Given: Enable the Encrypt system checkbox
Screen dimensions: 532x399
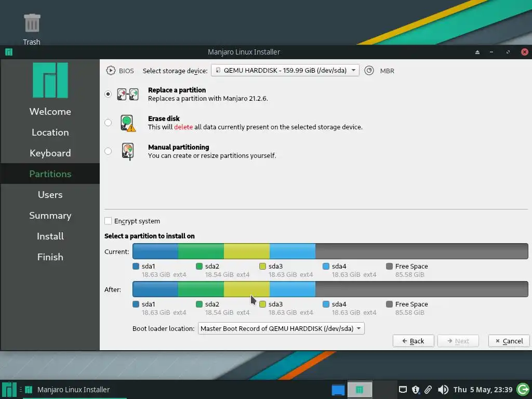Looking at the screenshot, I should [108, 221].
